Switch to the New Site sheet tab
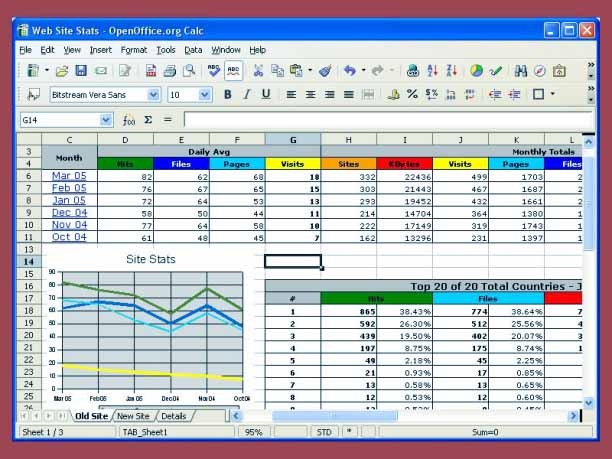 tap(133, 416)
